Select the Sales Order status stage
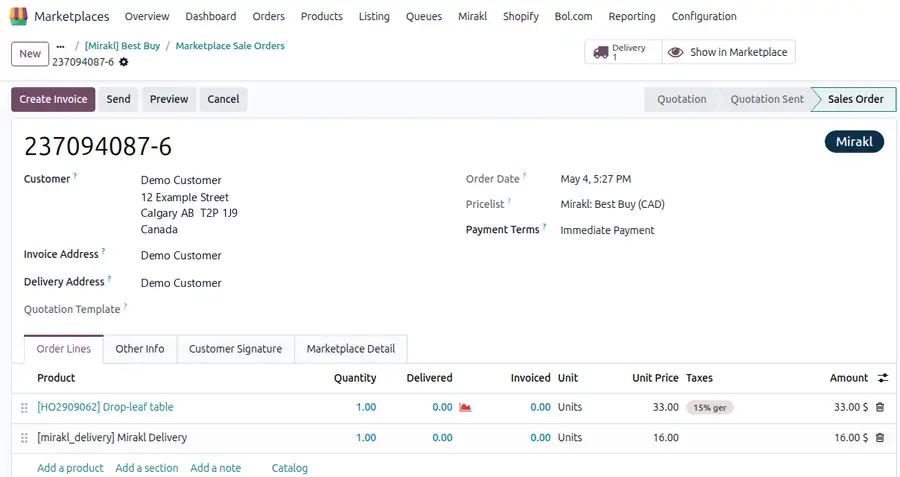 855,99
